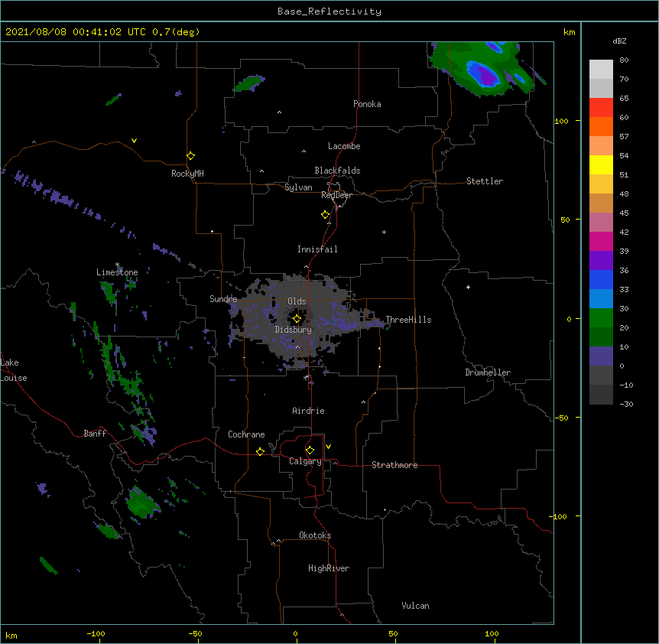The image size is (659, 644).
Task: Pick the red 60-65 dBZ legend swatch
Action: click(x=601, y=107)
